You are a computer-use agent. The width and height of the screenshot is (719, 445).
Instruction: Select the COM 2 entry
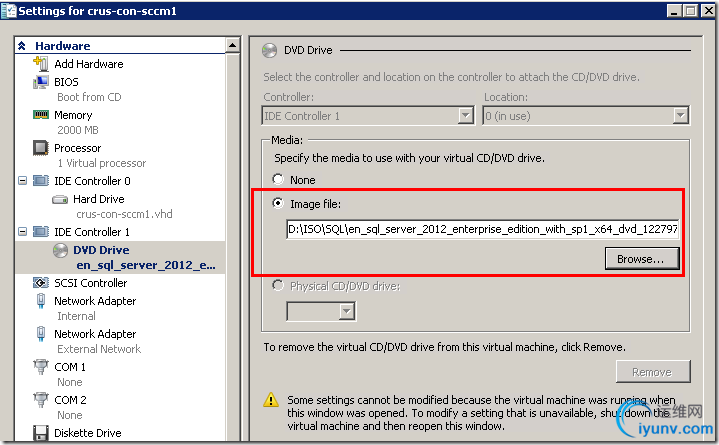coord(70,400)
